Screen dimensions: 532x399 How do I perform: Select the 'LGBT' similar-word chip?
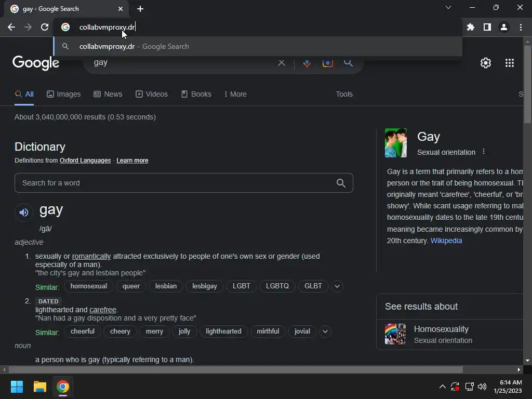click(241, 286)
